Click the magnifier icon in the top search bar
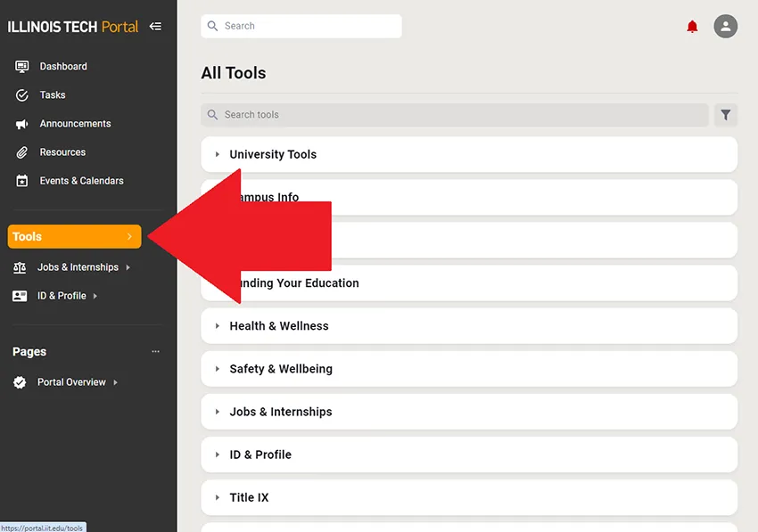Image resolution: width=758 pixels, height=532 pixels. [x=212, y=26]
